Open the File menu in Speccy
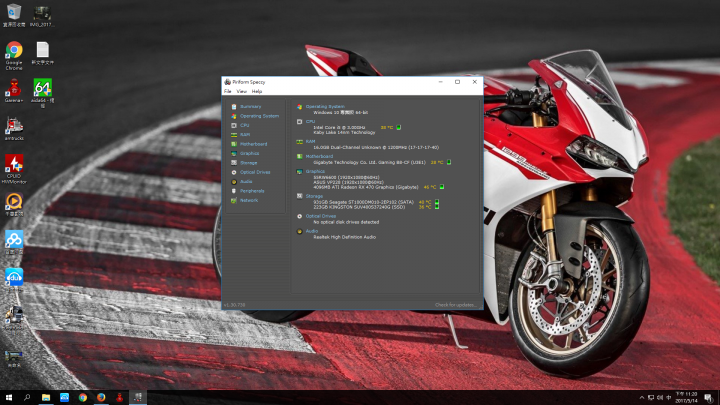The height and width of the screenshot is (405, 720). pyautogui.click(x=227, y=91)
